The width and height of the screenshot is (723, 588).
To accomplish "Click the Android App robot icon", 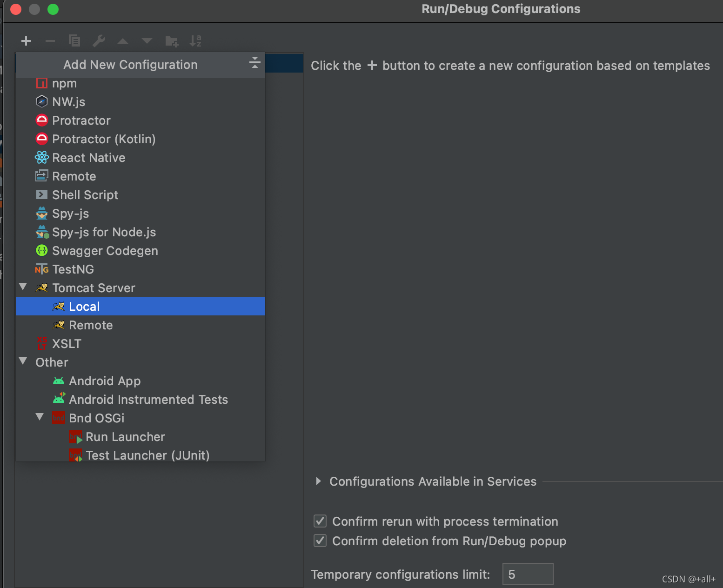I will click(59, 381).
